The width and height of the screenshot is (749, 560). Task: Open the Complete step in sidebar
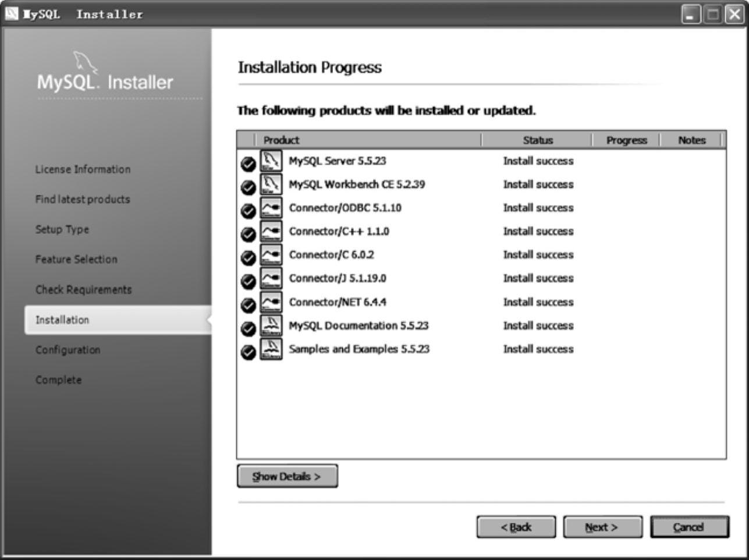[x=58, y=380]
